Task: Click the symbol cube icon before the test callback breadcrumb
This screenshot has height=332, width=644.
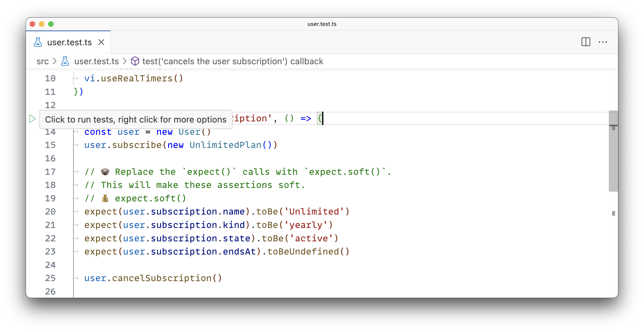Action: click(x=135, y=61)
